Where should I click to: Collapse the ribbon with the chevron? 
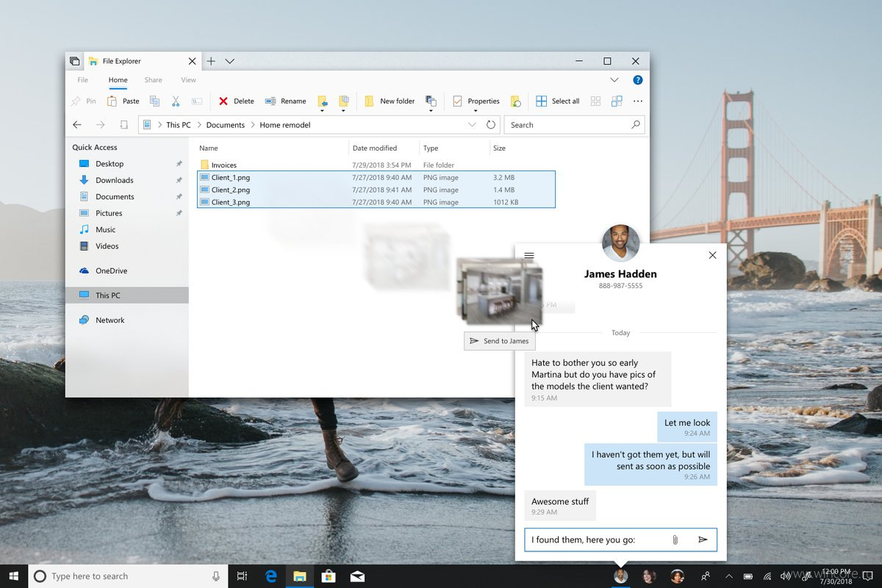click(x=614, y=80)
